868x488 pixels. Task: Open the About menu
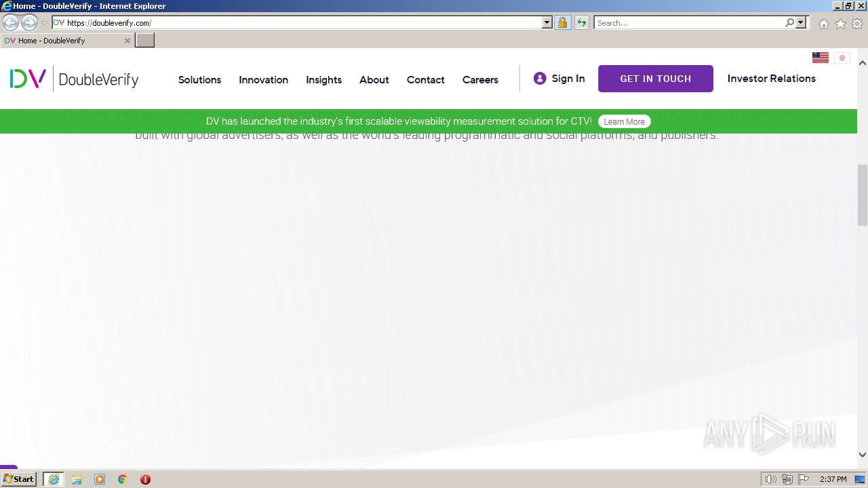pos(374,80)
